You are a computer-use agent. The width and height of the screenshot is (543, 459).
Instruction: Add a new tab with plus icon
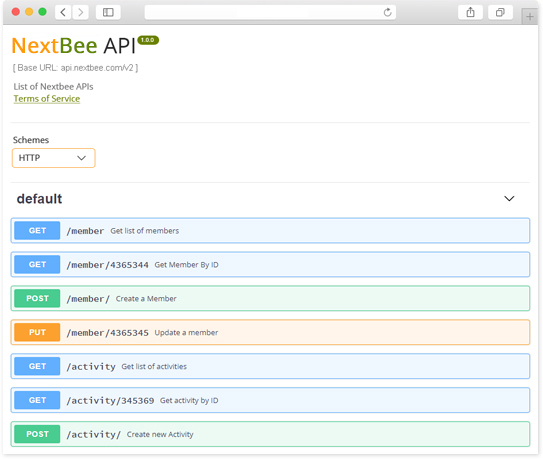[529, 16]
